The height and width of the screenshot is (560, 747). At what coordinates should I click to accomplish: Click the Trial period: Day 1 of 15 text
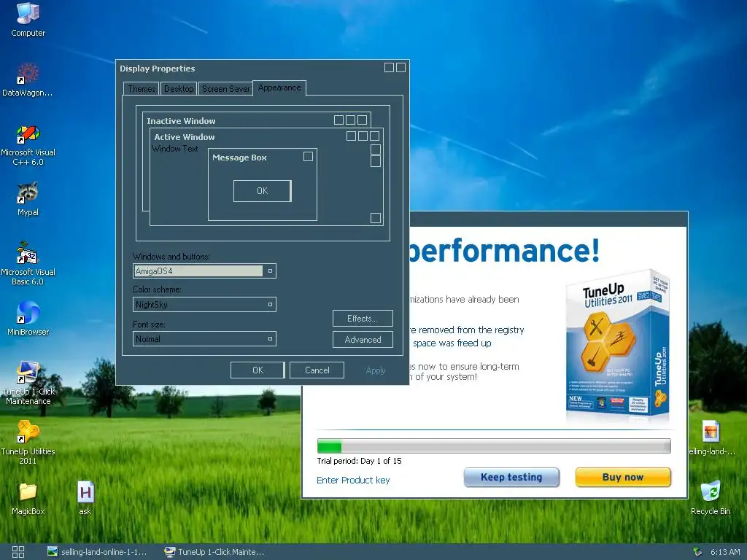[x=359, y=461]
